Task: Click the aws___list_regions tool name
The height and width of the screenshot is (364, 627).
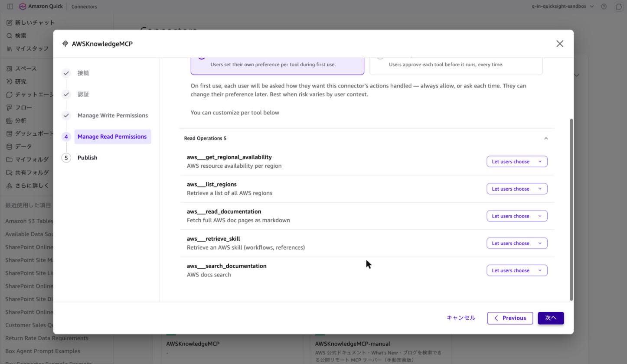Action: 212,185
